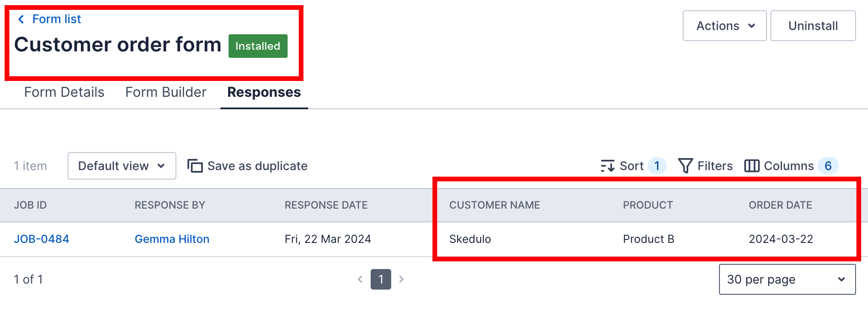The height and width of the screenshot is (323, 868).
Task: Click the next page arrow
Action: [x=401, y=279]
